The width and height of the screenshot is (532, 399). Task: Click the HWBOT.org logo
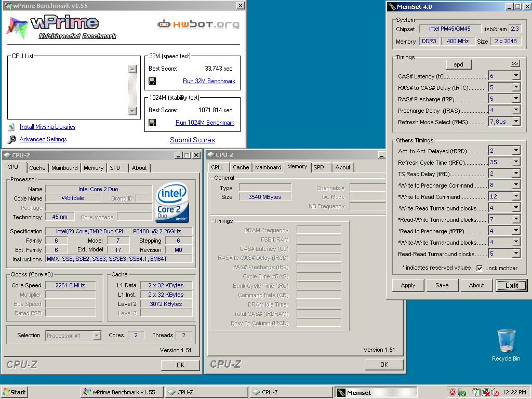(x=198, y=24)
